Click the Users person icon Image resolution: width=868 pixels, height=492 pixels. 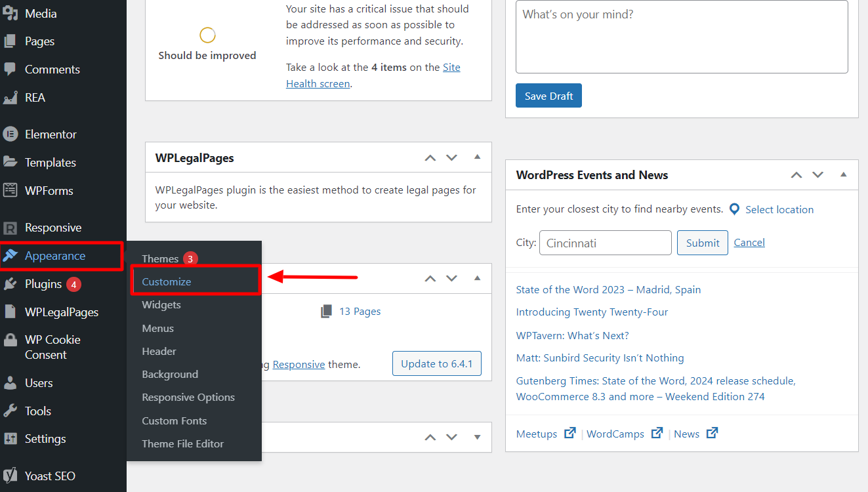pyautogui.click(x=10, y=382)
